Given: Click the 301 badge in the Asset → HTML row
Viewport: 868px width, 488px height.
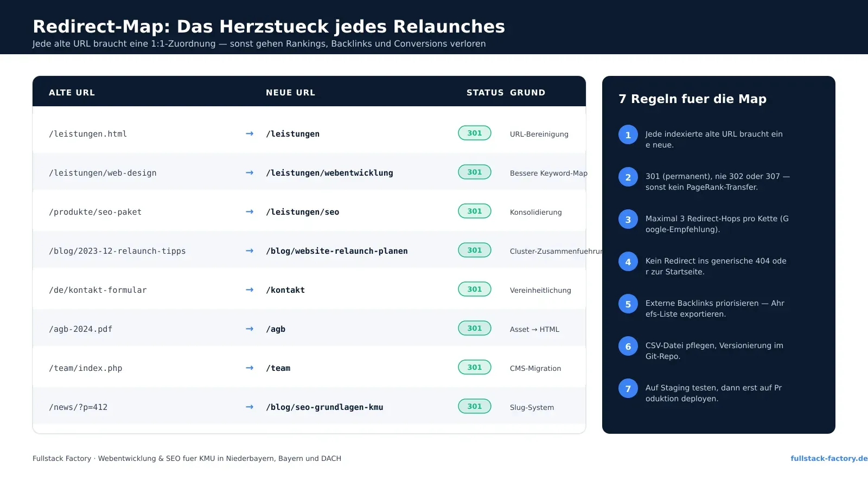Looking at the screenshot, I should coord(475,328).
